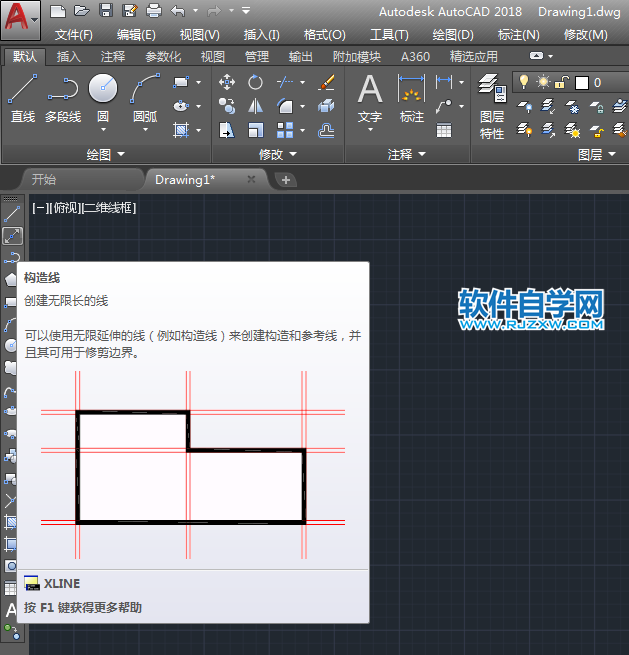Switch to the 管理 ribbon tab
The image size is (629, 655).
[256, 56]
